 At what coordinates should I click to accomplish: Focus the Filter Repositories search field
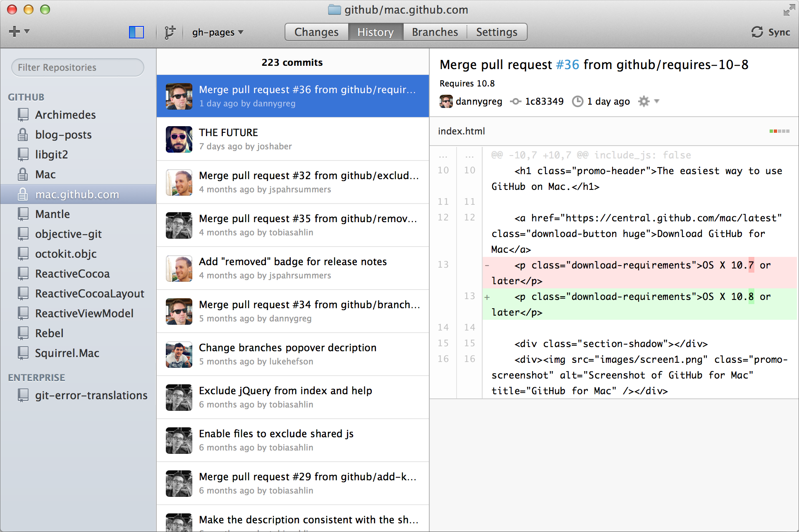coord(78,67)
